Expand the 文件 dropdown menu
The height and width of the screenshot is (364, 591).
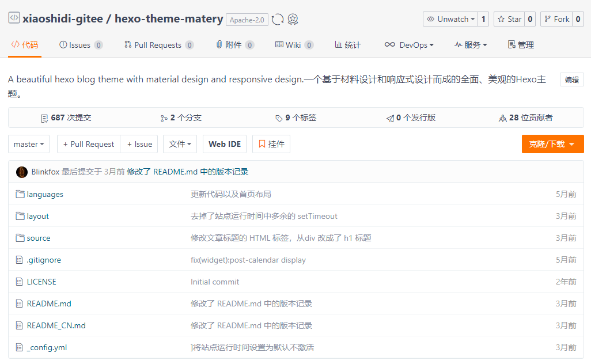coord(180,144)
